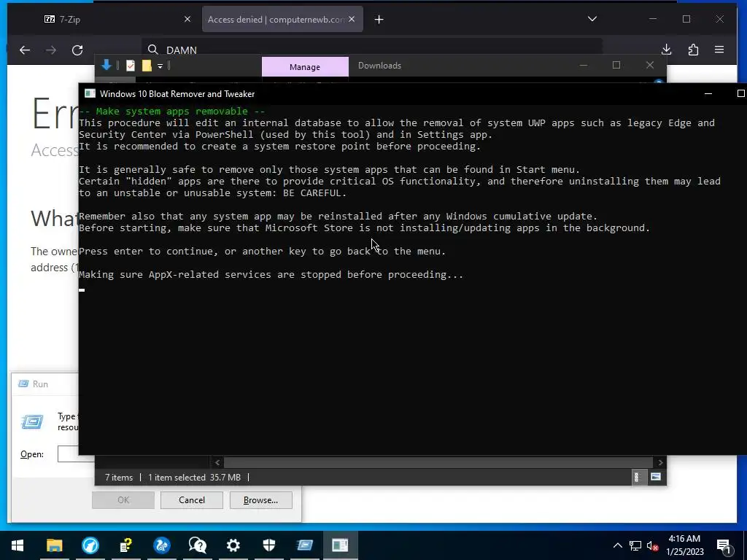Click Cancel in the Run dialog
The image size is (747, 560).
pos(192,500)
